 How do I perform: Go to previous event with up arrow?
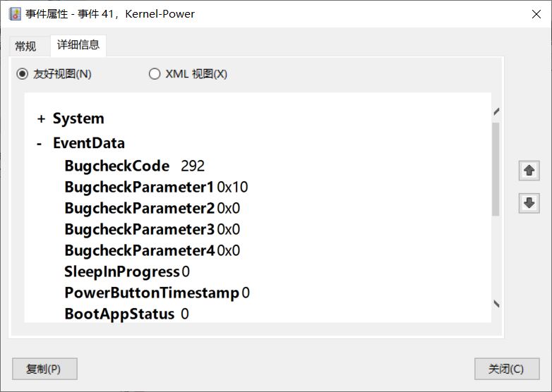pos(529,171)
